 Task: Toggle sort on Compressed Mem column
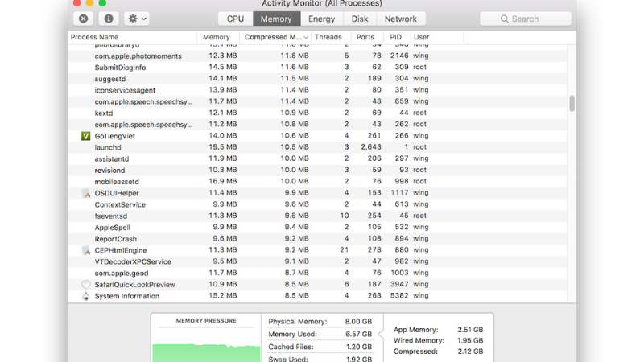coord(274,37)
